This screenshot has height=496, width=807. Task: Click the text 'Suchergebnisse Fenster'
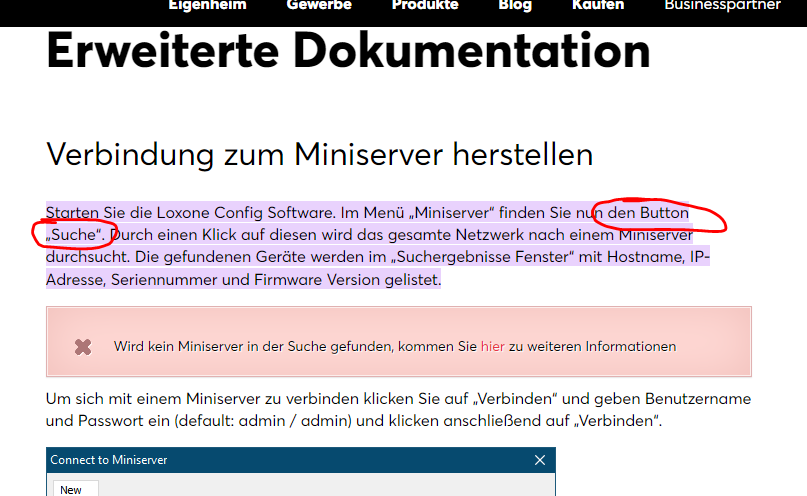[482, 257]
